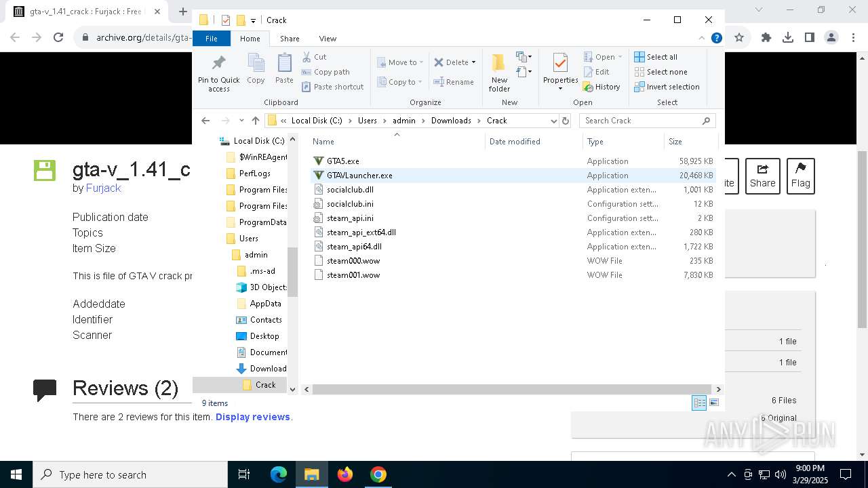Select Crack folder in navigation tree
This screenshot has width=868, height=488.
coord(265,385)
